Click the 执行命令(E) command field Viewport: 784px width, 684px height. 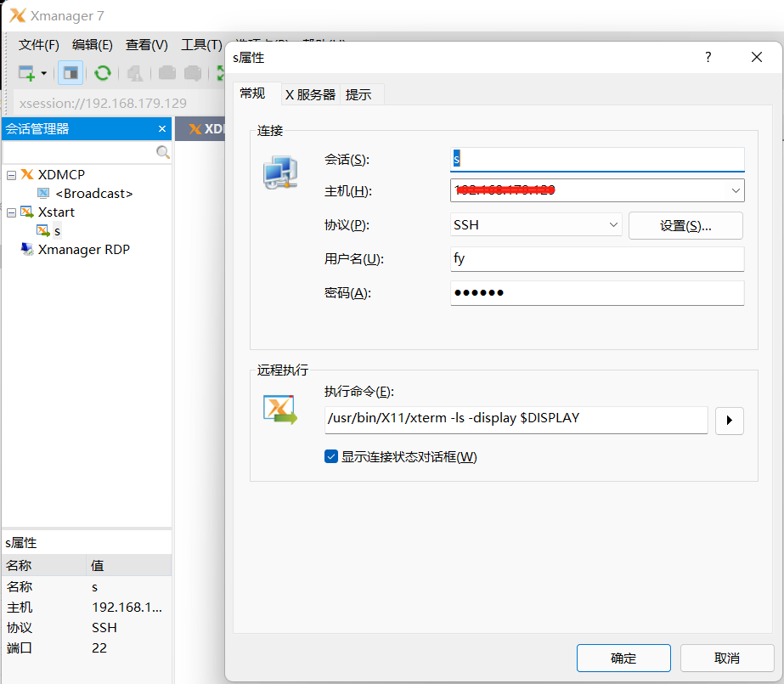click(x=516, y=420)
